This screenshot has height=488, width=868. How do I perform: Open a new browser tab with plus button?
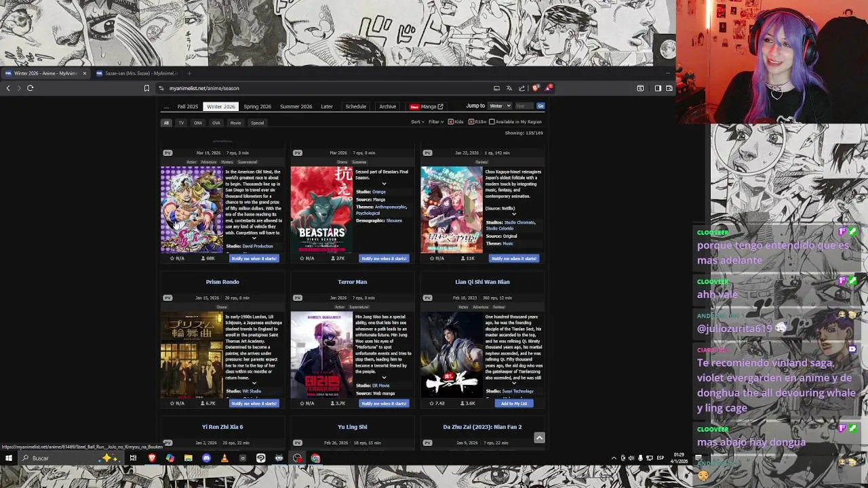189,73
